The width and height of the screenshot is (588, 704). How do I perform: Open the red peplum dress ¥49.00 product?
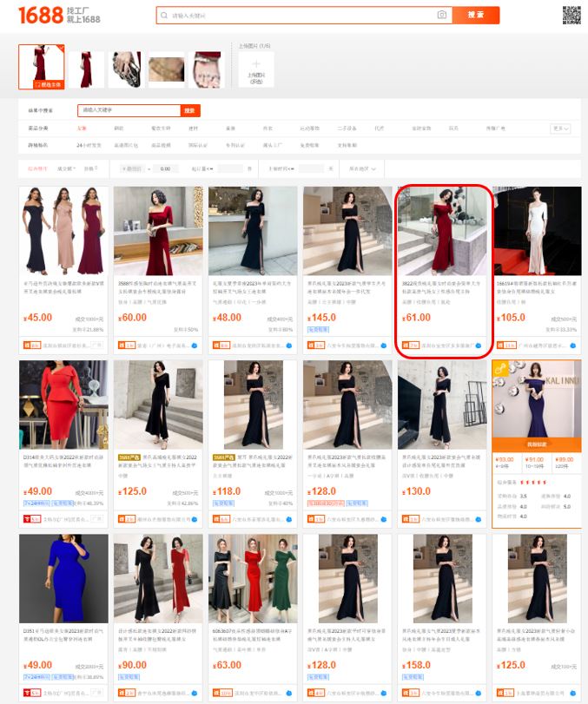[63, 405]
